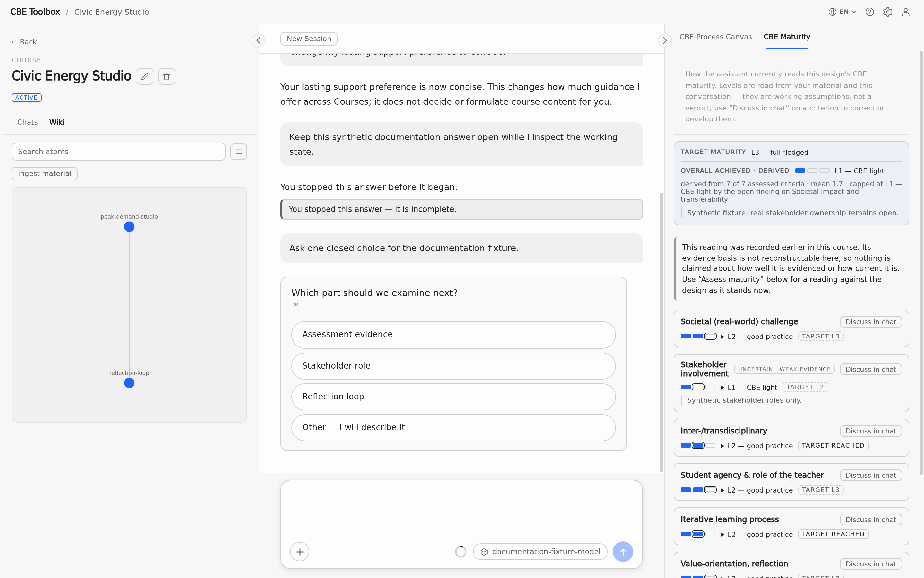Open the atoms list menu icon
Screen dimensions: 924x578
[x=239, y=152]
